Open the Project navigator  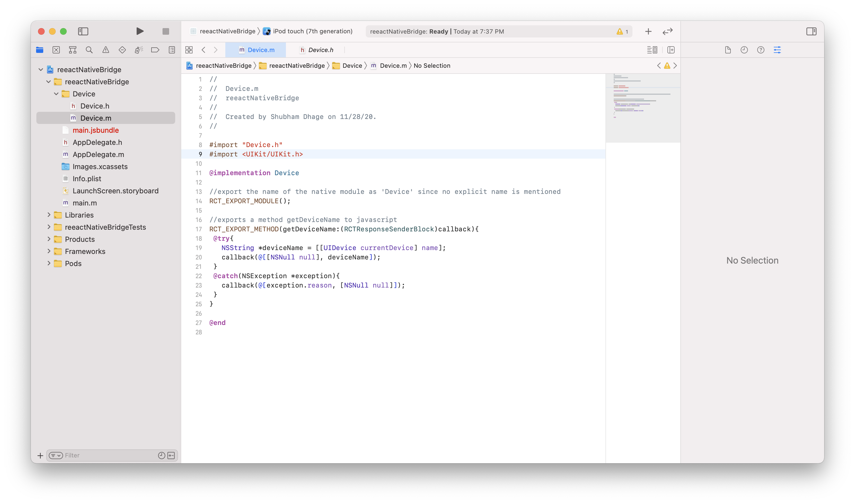40,50
